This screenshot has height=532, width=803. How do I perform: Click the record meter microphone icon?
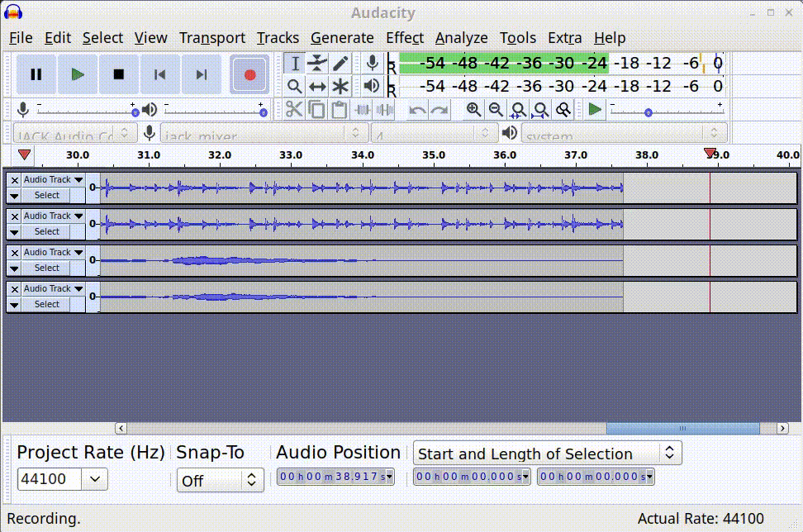373,64
